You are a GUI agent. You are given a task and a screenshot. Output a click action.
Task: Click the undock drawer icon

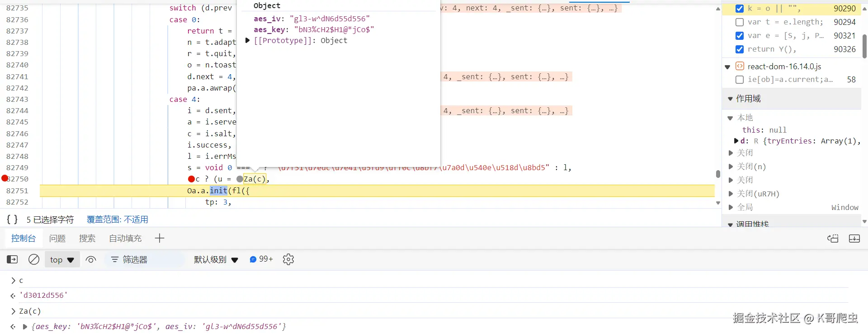(x=833, y=239)
